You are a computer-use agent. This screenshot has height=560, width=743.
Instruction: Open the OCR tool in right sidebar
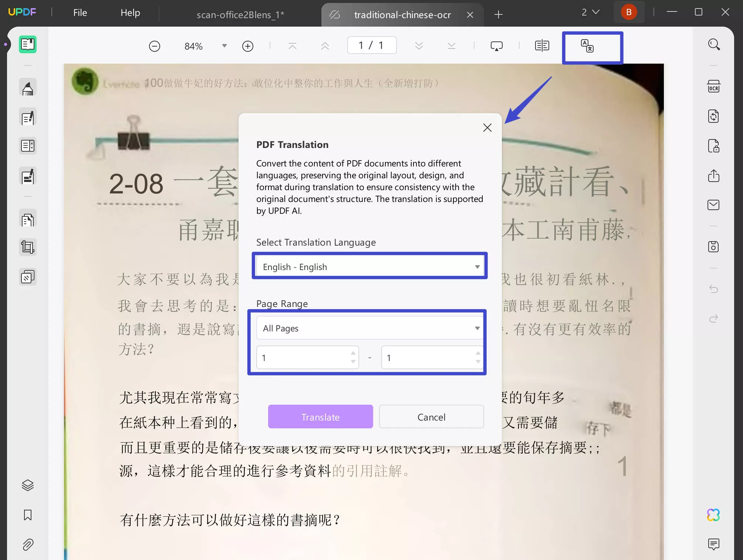coord(713,87)
